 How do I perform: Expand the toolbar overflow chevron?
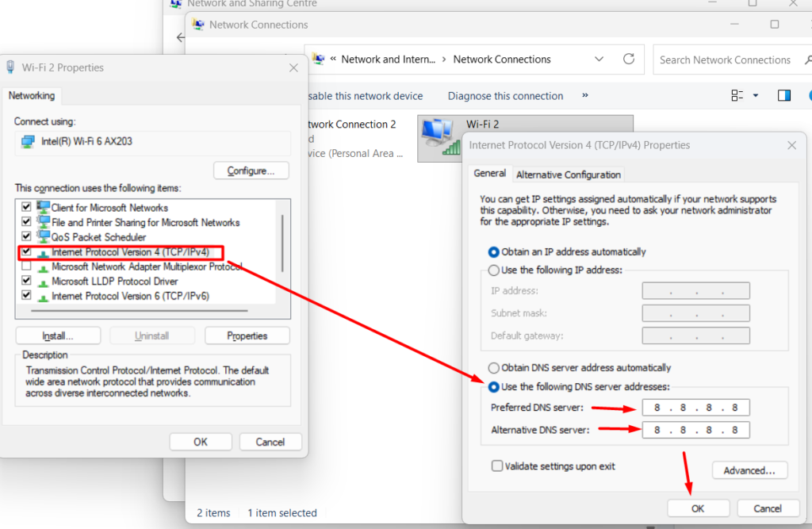pyautogui.click(x=584, y=95)
